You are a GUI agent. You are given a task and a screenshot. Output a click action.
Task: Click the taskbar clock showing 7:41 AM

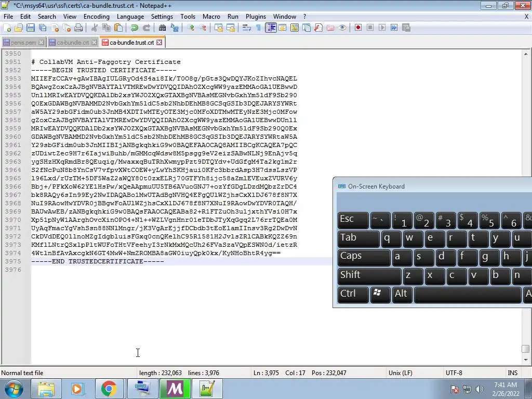tap(506, 389)
